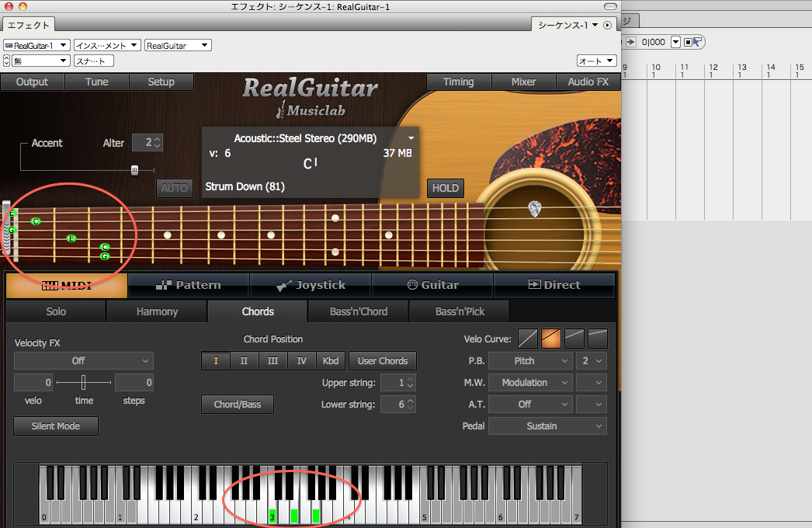Toggle the HOLD button

[x=445, y=188]
